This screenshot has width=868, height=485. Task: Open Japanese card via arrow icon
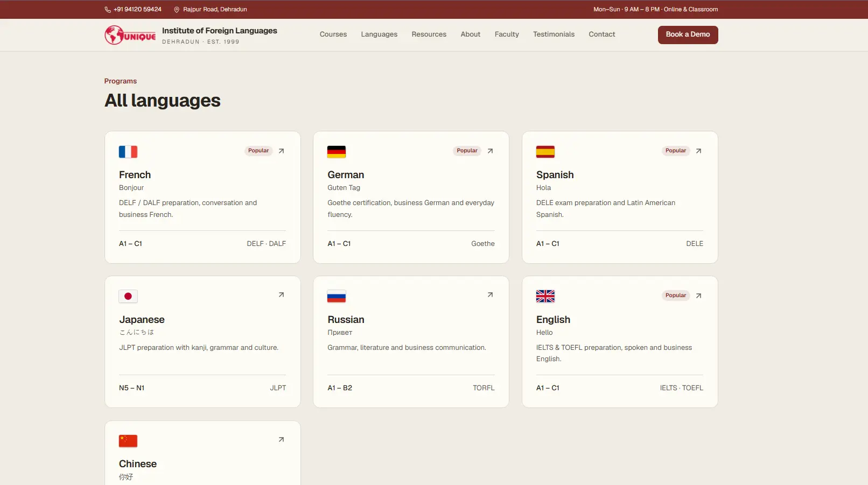click(x=281, y=295)
